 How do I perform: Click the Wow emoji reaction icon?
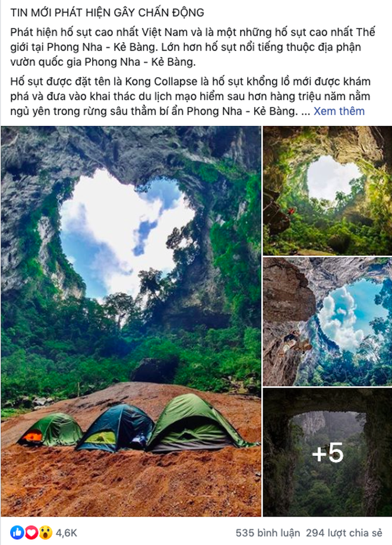coord(45,533)
